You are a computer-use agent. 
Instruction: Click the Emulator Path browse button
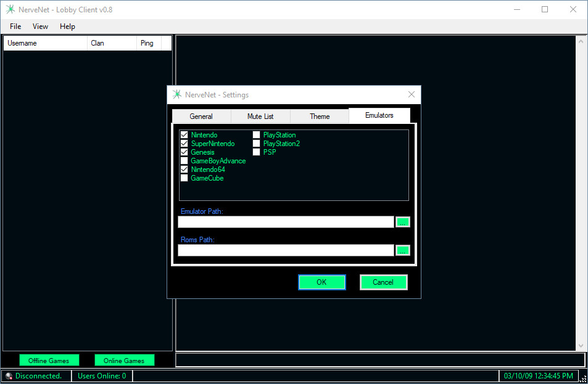[x=402, y=222]
